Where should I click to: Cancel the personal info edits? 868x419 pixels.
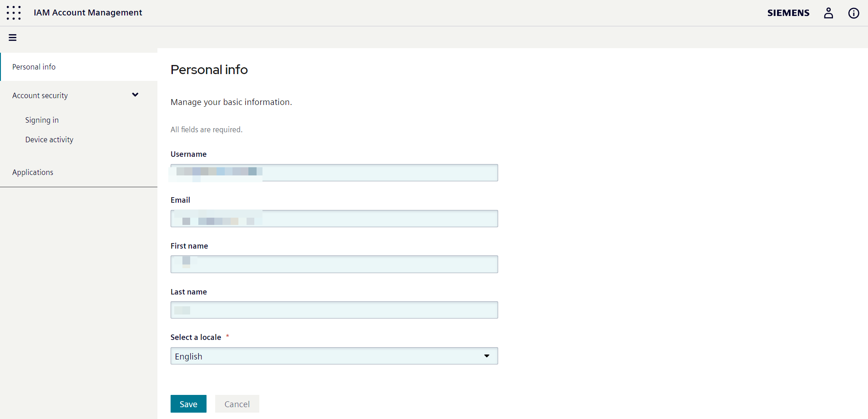point(237,404)
